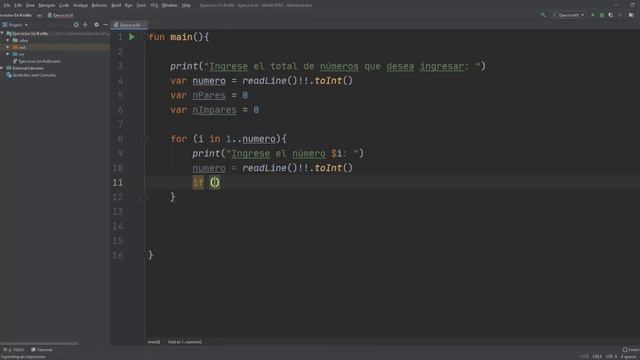Open the View menu
Screen dimensions: 640x360
click(30, 5)
